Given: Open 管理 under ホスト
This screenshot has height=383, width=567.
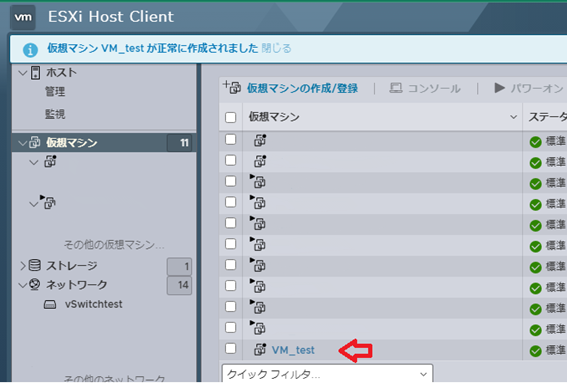Looking at the screenshot, I should pos(55,92).
